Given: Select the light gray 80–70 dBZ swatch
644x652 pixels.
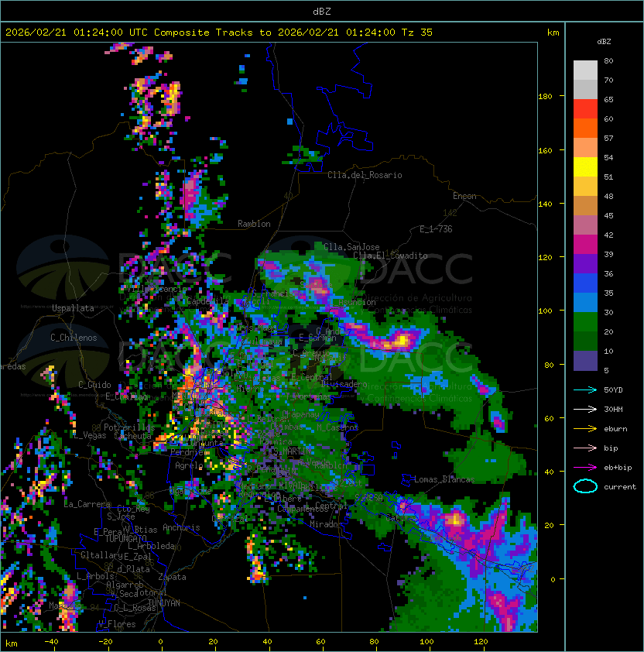Looking at the screenshot, I should point(585,70).
